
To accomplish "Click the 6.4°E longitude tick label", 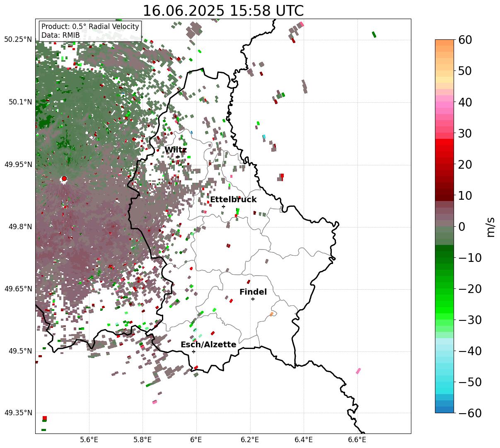I will coord(304,440).
